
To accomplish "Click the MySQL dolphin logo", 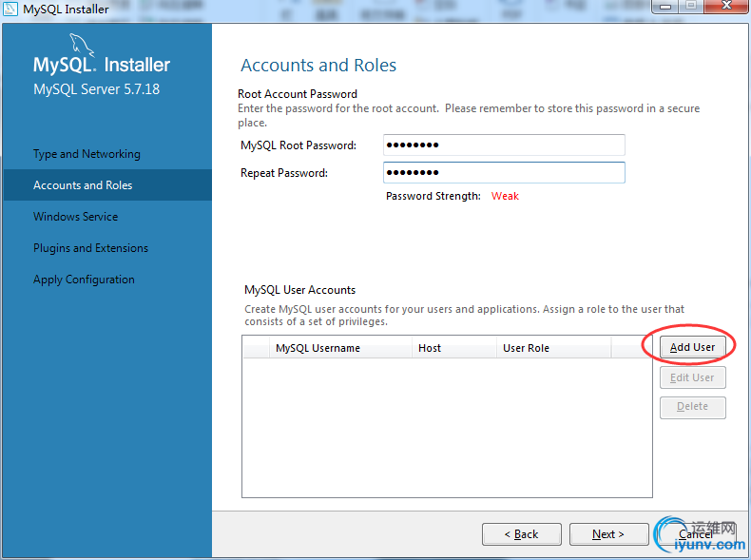I will click(x=83, y=46).
